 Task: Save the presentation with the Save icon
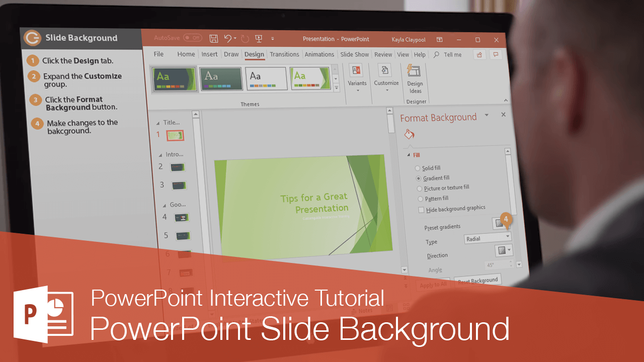coord(213,38)
